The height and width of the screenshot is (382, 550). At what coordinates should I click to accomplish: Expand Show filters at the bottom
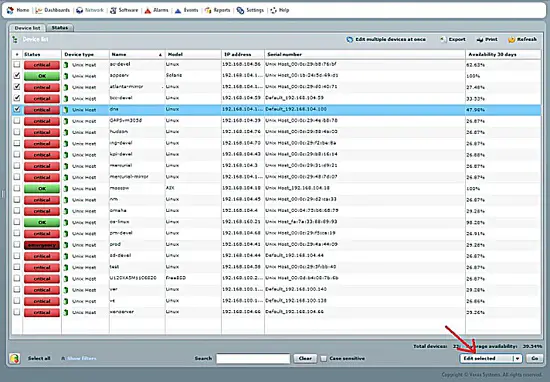pyautogui.click(x=82, y=358)
